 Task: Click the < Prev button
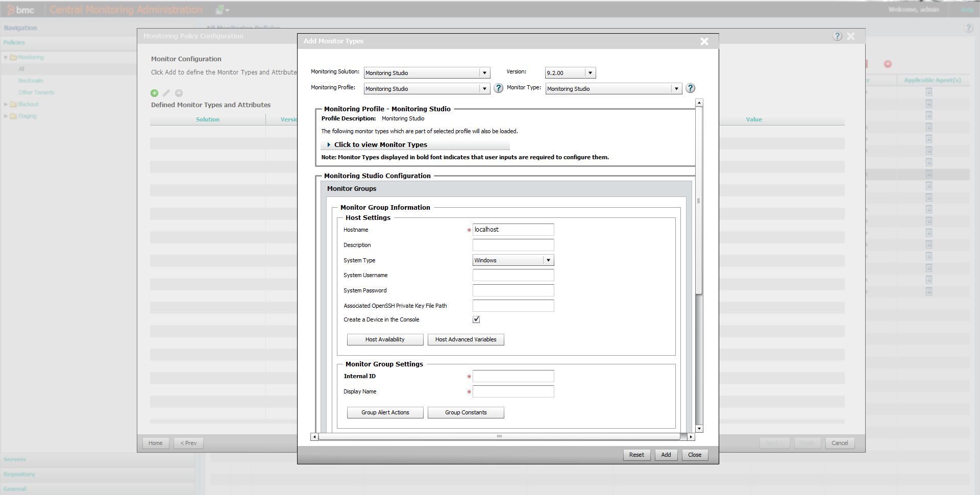pyautogui.click(x=188, y=443)
